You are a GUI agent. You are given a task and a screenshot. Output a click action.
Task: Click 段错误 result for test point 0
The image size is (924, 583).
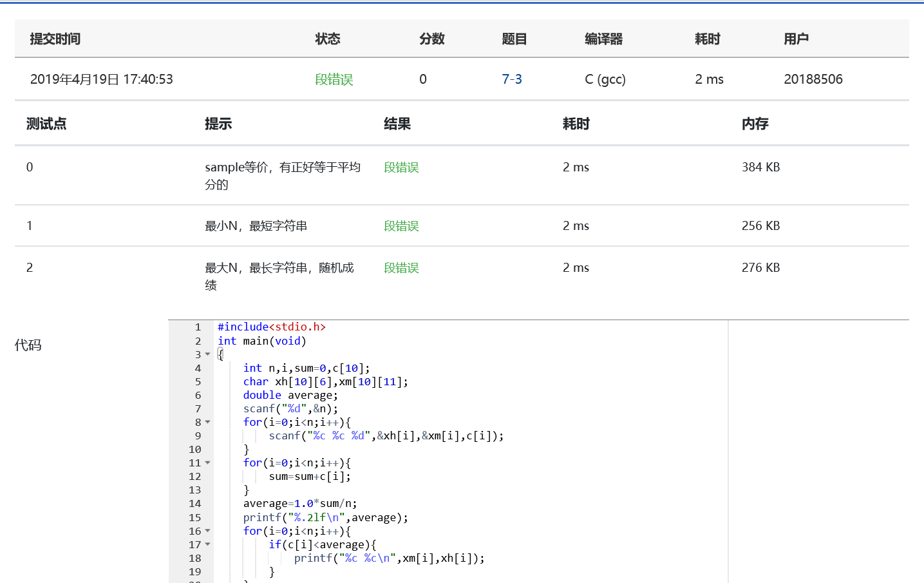point(401,167)
